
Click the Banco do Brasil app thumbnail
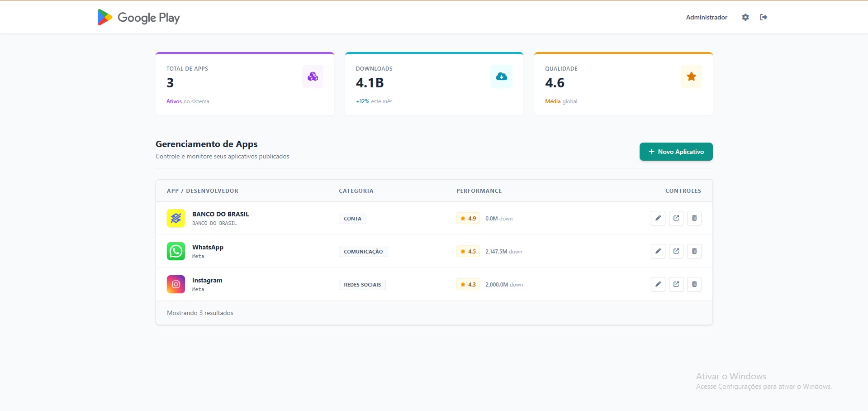pyautogui.click(x=176, y=218)
